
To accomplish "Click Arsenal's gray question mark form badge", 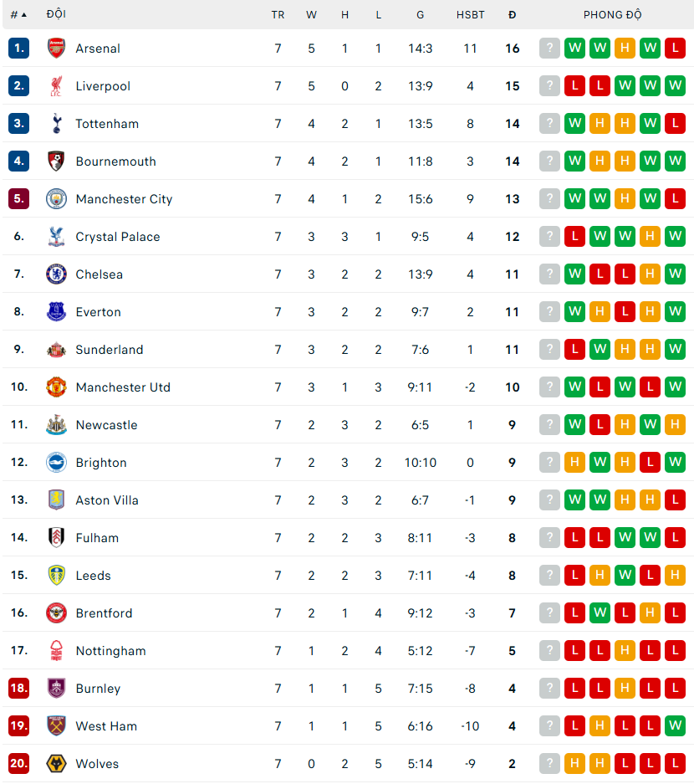I will coord(549,49).
